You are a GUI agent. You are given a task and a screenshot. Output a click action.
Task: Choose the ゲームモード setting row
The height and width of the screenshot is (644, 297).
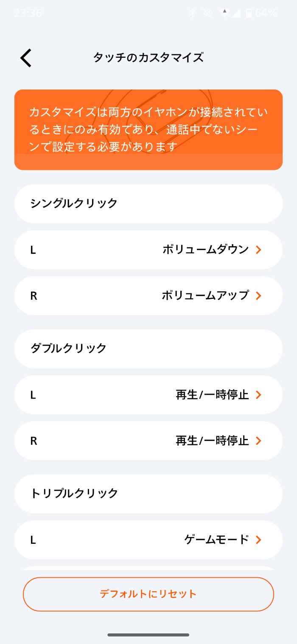[x=148, y=540]
